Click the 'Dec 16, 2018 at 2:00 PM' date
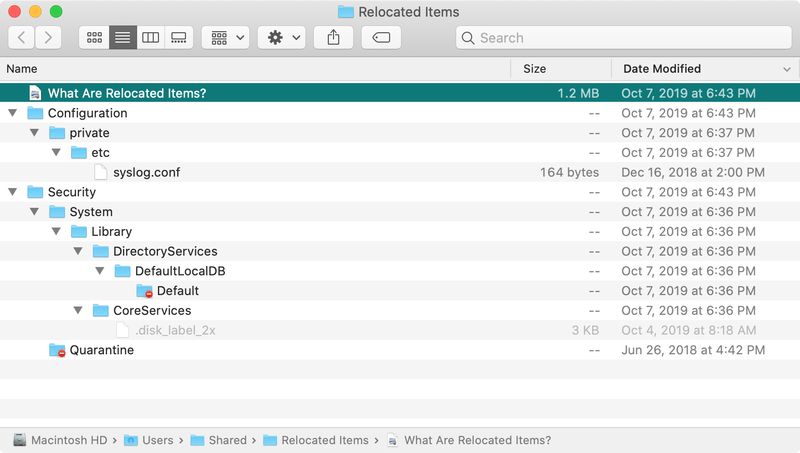The width and height of the screenshot is (800, 453). click(693, 172)
